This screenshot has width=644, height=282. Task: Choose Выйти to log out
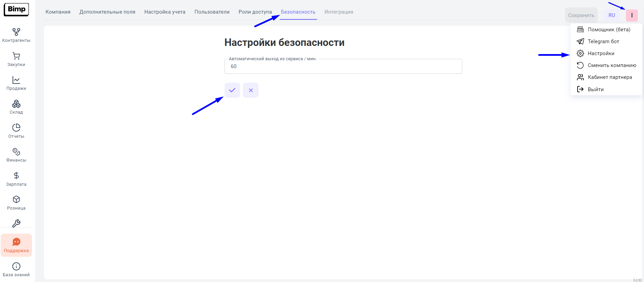(595, 89)
